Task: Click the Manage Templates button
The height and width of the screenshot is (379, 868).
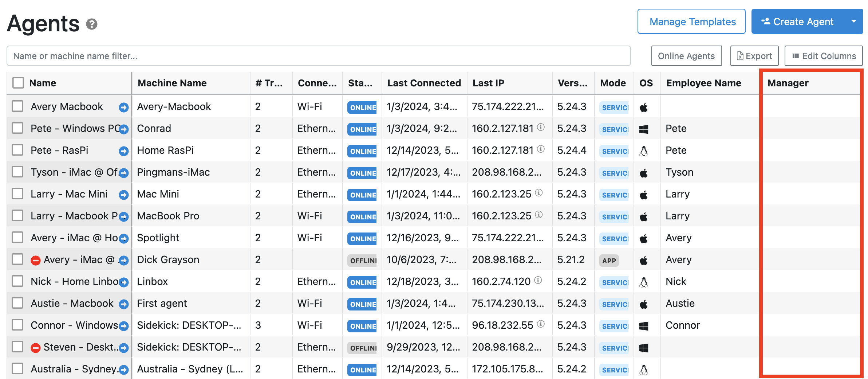Action: click(x=691, y=21)
